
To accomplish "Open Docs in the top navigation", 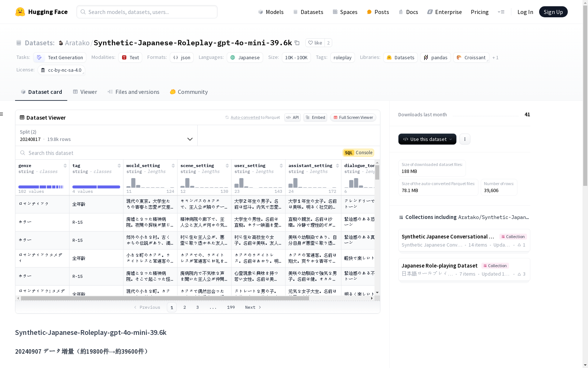I will pos(408,12).
